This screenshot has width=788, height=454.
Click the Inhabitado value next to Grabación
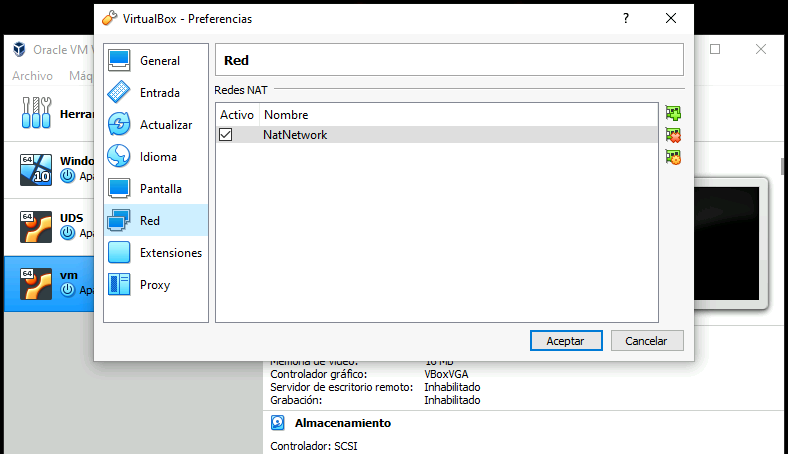click(452, 400)
